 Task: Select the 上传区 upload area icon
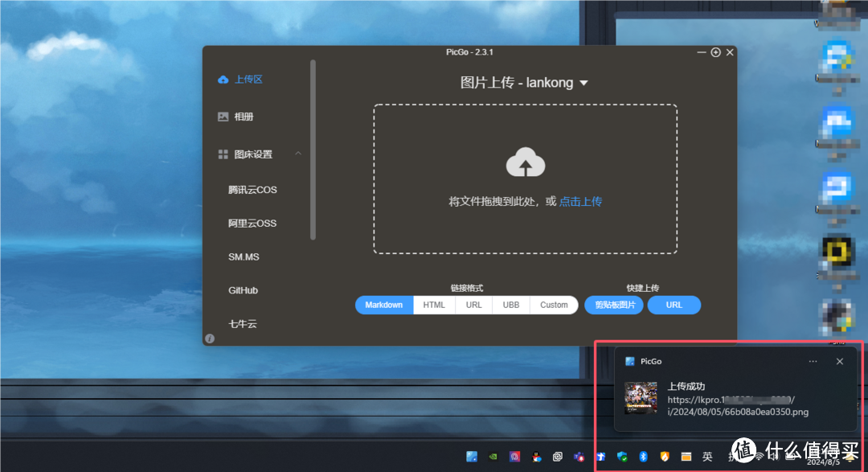click(223, 79)
